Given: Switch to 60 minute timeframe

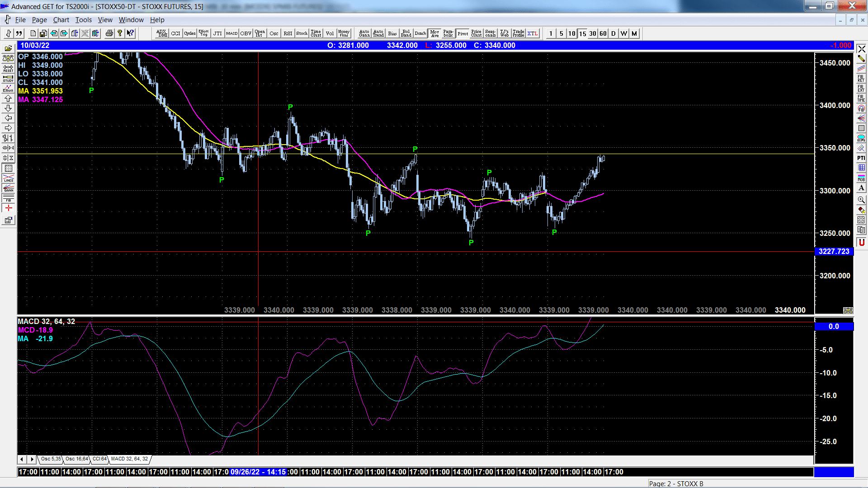Looking at the screenshot, I should (x=603, y=33).
